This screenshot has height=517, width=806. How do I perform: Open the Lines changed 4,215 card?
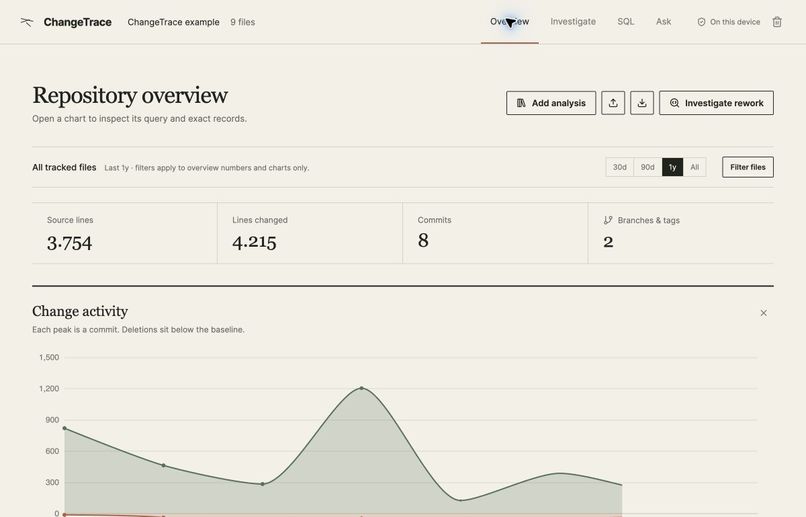click(x=310, y=233)
